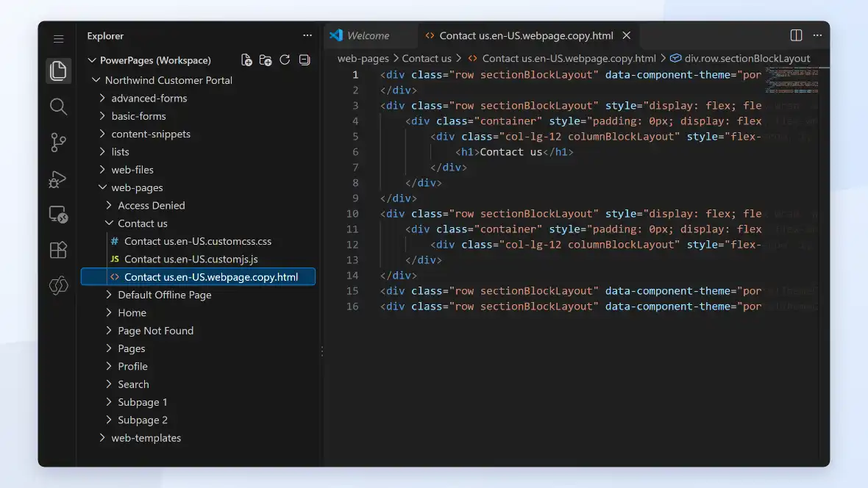Expand the Page Not Found folder
The width and height of the screenshot is (868, 488).
[109, 331]
